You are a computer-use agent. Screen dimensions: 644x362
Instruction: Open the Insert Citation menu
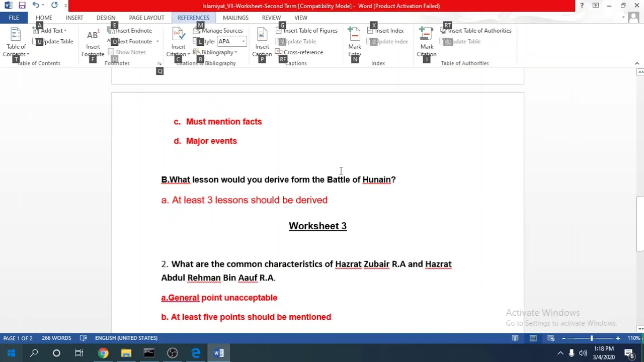pos(178,43)
